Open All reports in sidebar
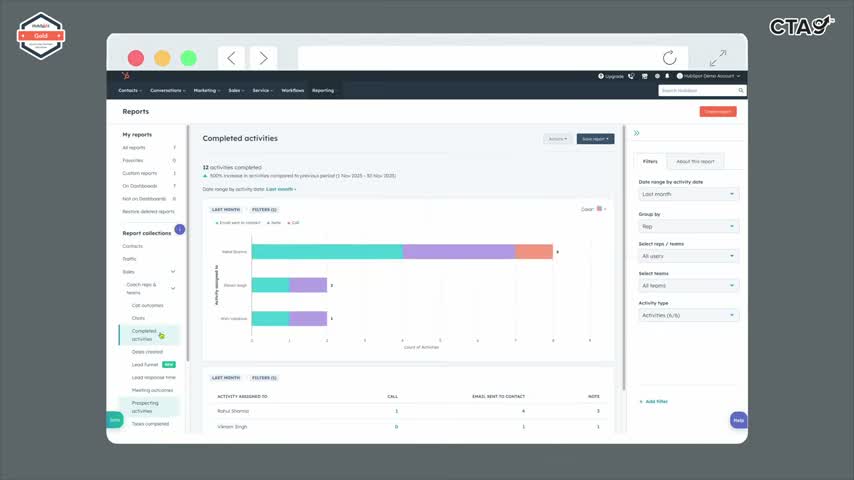The height and width of the screenshot is (480, 854). tap(133, 148)
